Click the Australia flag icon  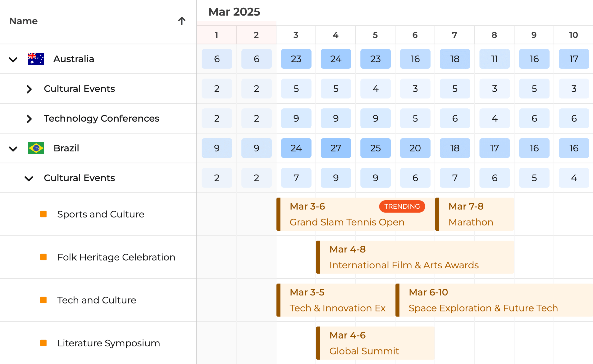click(36, 59)
